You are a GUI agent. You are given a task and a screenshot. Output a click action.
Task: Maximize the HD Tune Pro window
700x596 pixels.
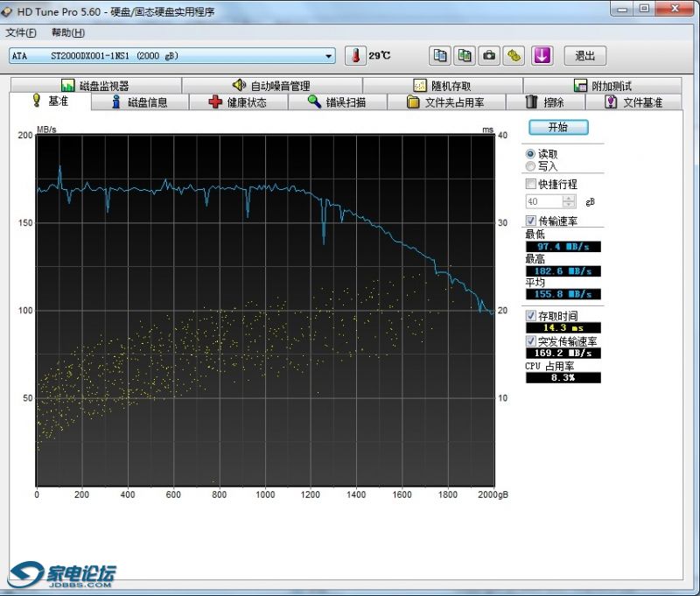[x=644, y=9]
